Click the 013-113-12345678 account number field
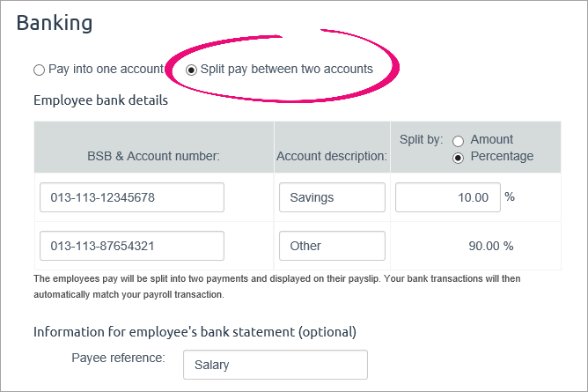Screen dimensions: 588x392 [132, 197]
